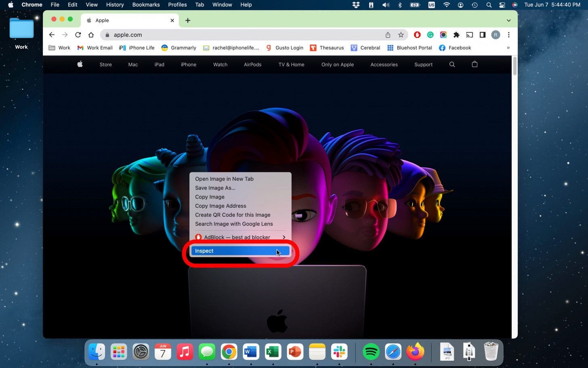588x368 pixels.
Task: Open the Store link in Apple nav
Action: 106,65
